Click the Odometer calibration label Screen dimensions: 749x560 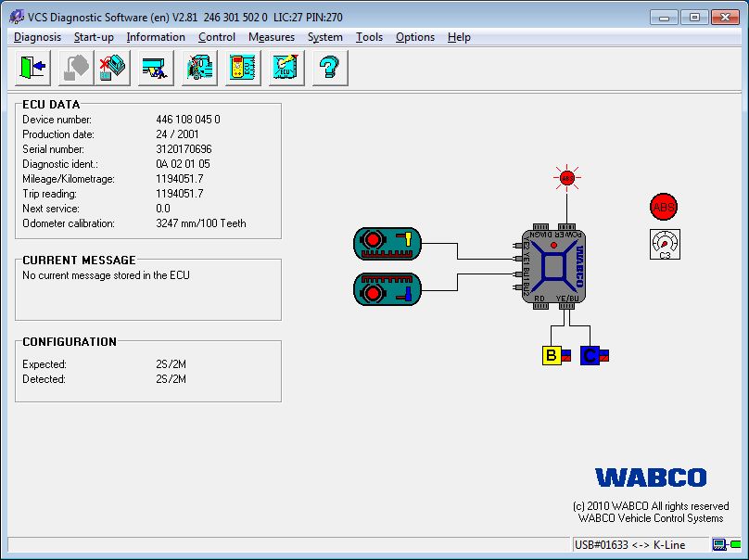pos(69,223)
